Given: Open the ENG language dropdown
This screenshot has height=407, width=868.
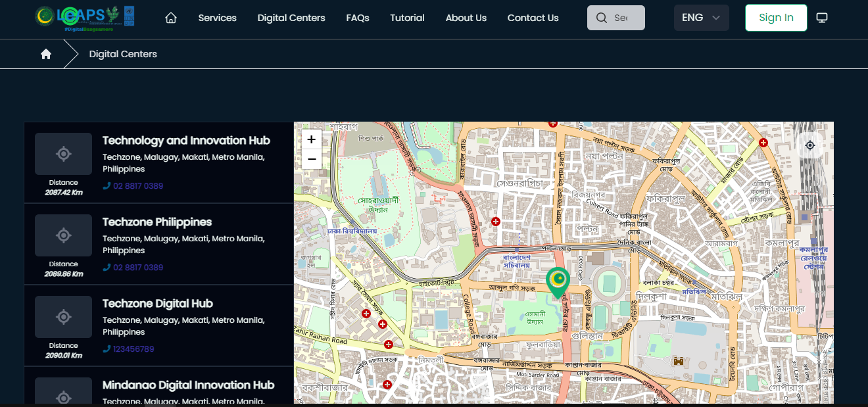Looking at the screenshot, I should [x=701, y=18].
